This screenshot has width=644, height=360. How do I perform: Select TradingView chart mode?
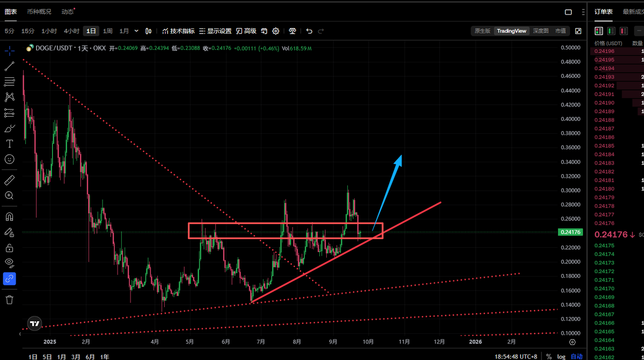511,31
